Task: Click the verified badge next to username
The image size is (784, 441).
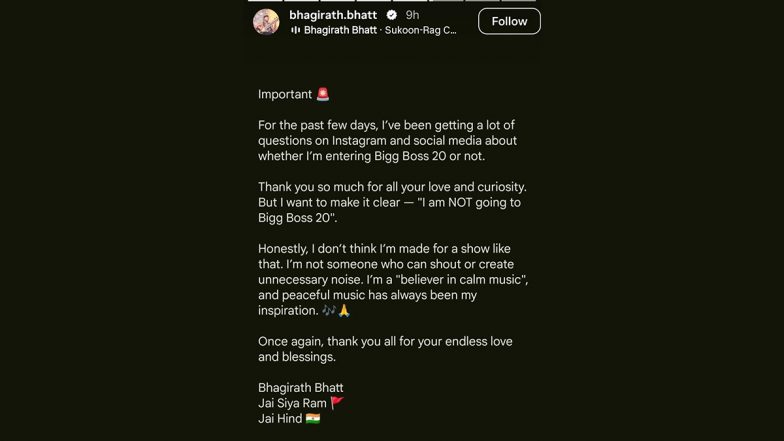Action: pyautogui.click(x=392, y=15)
